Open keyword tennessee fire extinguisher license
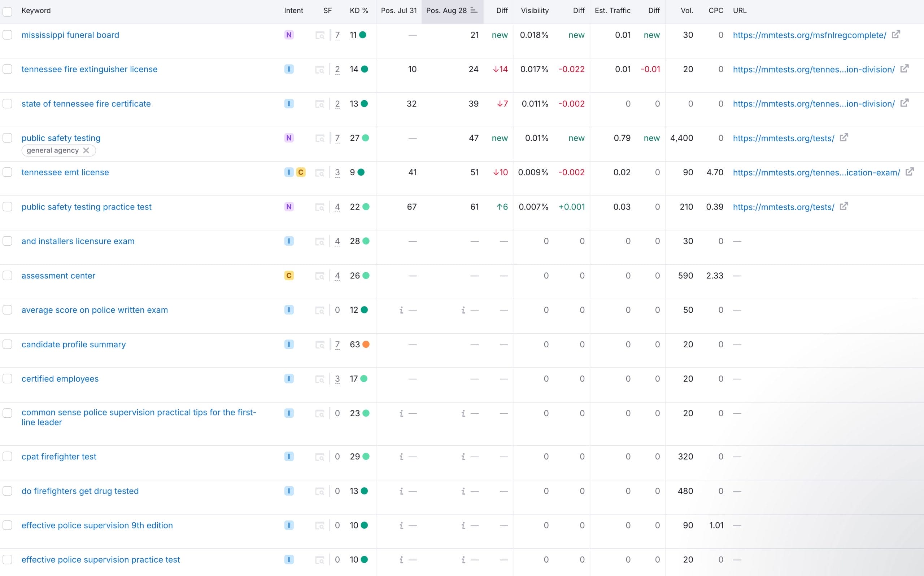Screen dimensions: 924x576 tap(89, 69)
